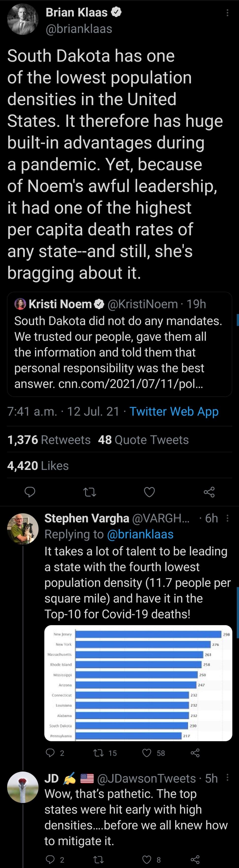Image resolution: width=239 pixels, height=868 pixels.
Task: Open more options on Stephen Vargha's reply
Action: 227,518
